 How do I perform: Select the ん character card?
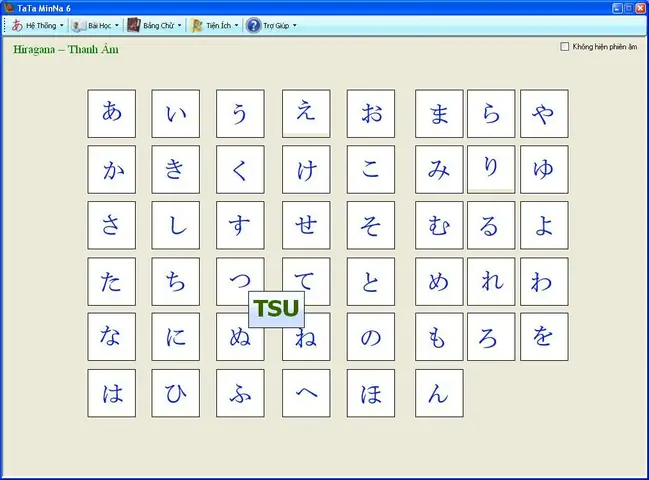pos(439,393)
